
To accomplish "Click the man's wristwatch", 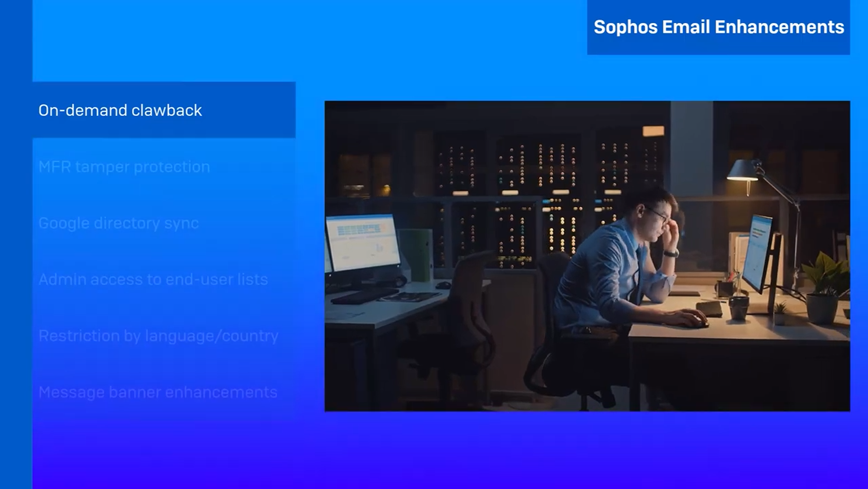I will [670, 253].
